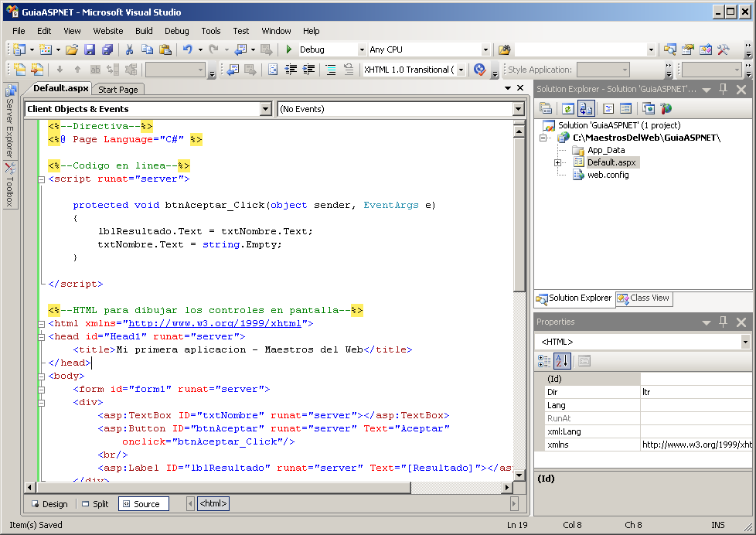Switch editor to Source view

pos(143,503)
